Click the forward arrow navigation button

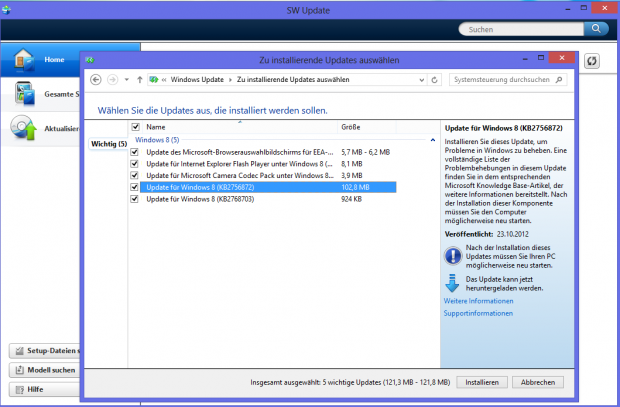click(x=113, y=80)
